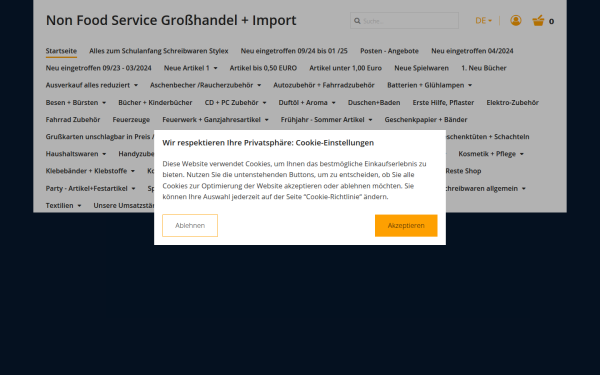
Task: Open Erste Hilfe, Pflaster category
Action: [443, 103]
